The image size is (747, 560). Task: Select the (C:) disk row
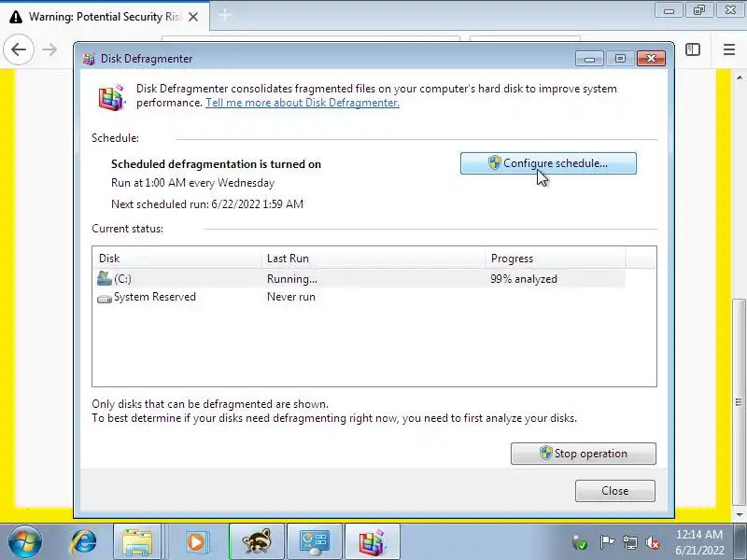click(360, 278)
